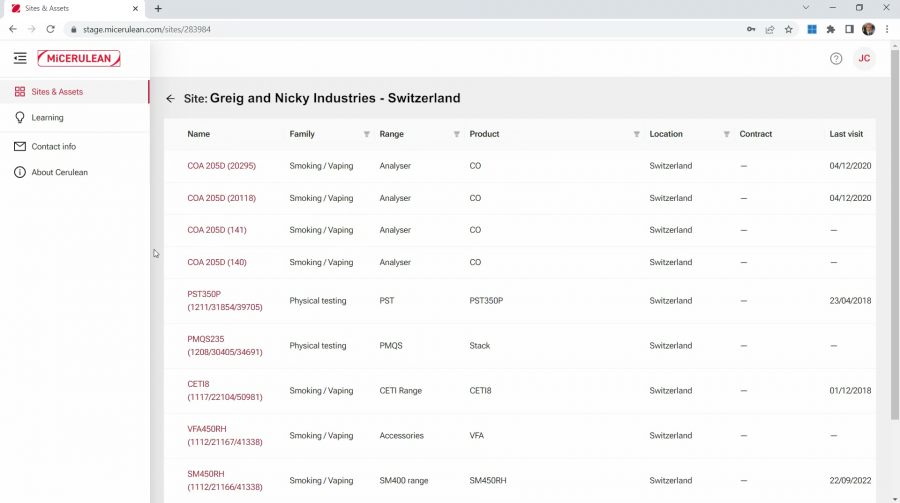This screenshot has width=900, height=503.
Task: Open Chrome three-dot menu
Action: pyautogui.click(x=887, y=29)
